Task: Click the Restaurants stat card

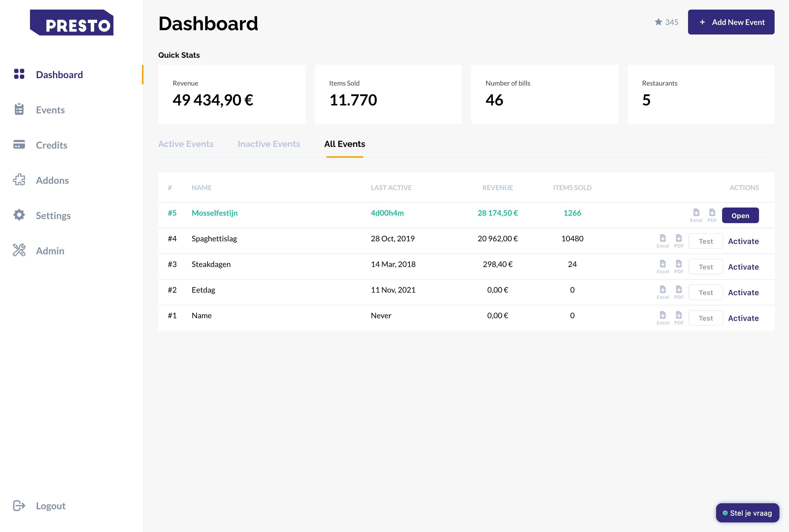Action: click(x=701, y=94)
